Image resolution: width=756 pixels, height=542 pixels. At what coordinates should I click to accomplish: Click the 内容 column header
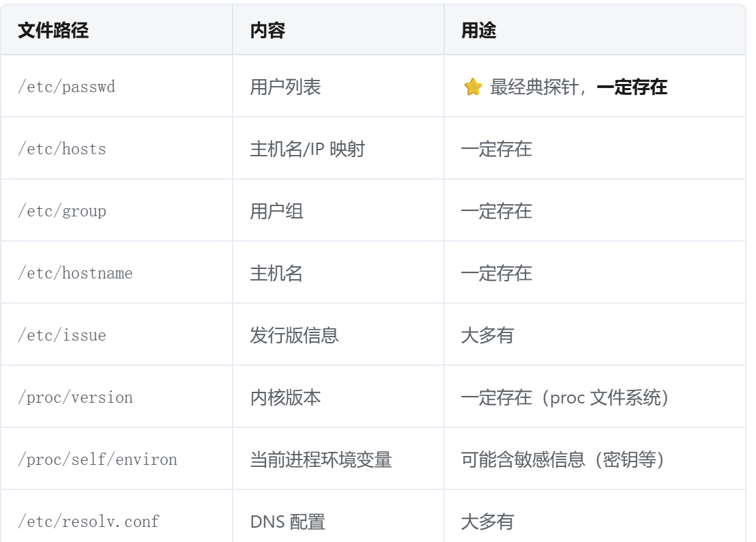point(267,31)
